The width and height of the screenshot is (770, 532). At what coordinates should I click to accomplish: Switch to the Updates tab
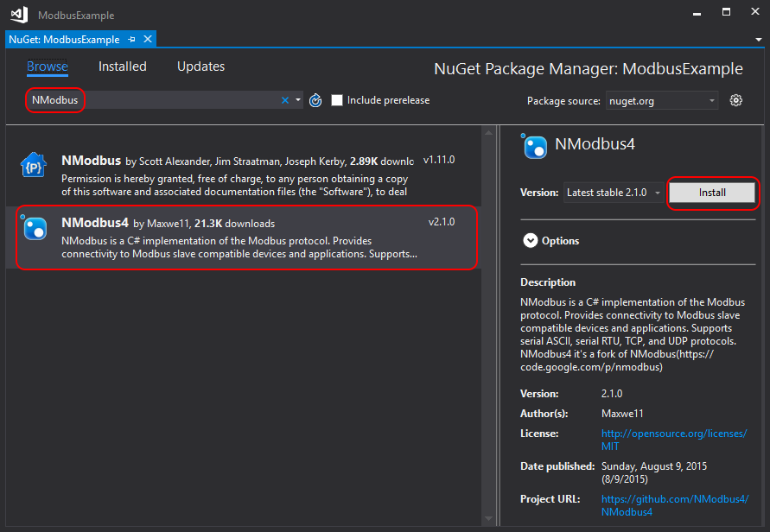pyautogui.click(x=200, y=66)
